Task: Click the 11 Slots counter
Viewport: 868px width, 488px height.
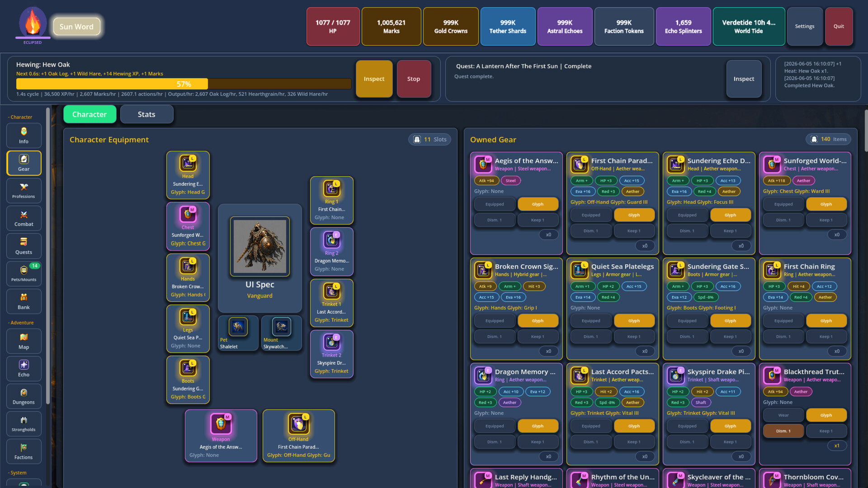Action: click(430, 140)
